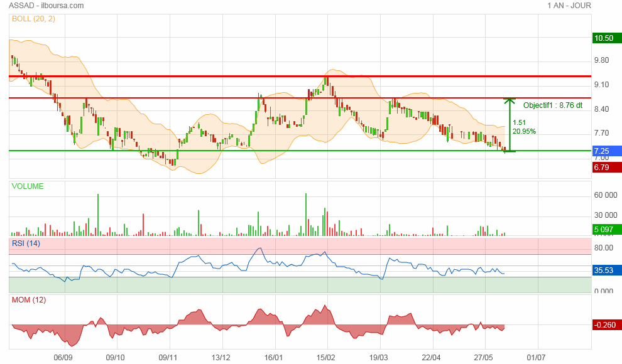Click the 09/10 date axis label
Viewport: 622px width, 364px height.
115,358
